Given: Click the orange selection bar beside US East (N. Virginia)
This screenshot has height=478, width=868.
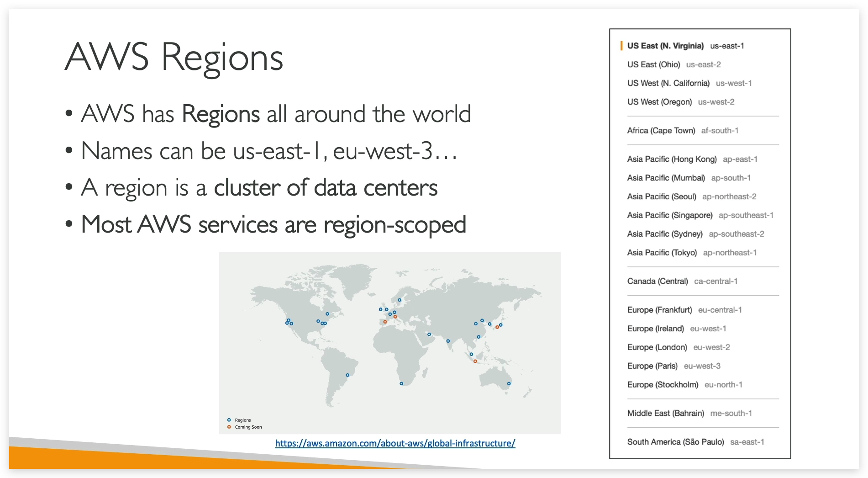Looking at the screenshot, I should click(x=622, y=46).
